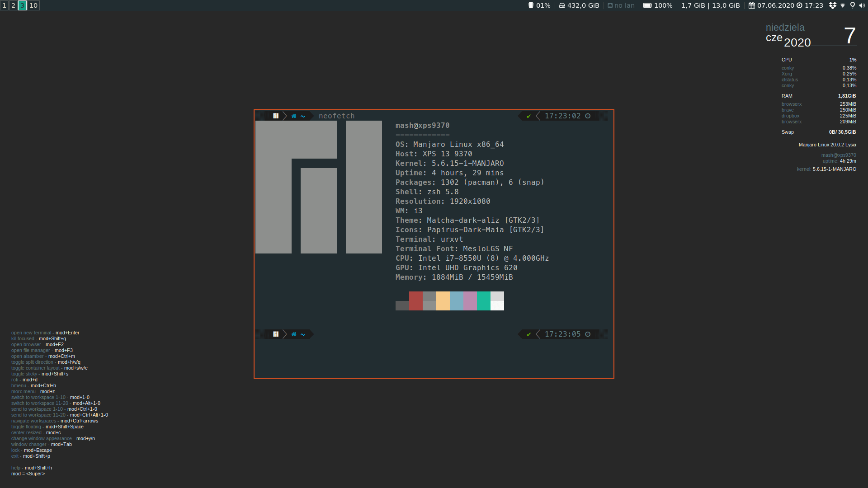Switch to workspace 1
Image resolution: width=868 pixels, height=488 pixels.
click(x=5, y=5)
